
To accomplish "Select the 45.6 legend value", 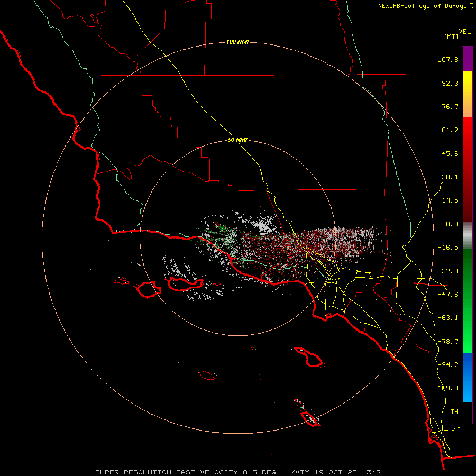I will coord(450,153).
